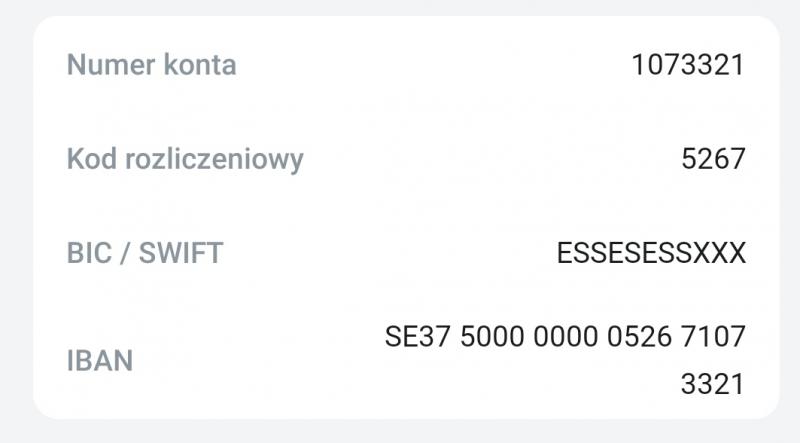Click the "Kod rozliczeniowy" label

185,159
